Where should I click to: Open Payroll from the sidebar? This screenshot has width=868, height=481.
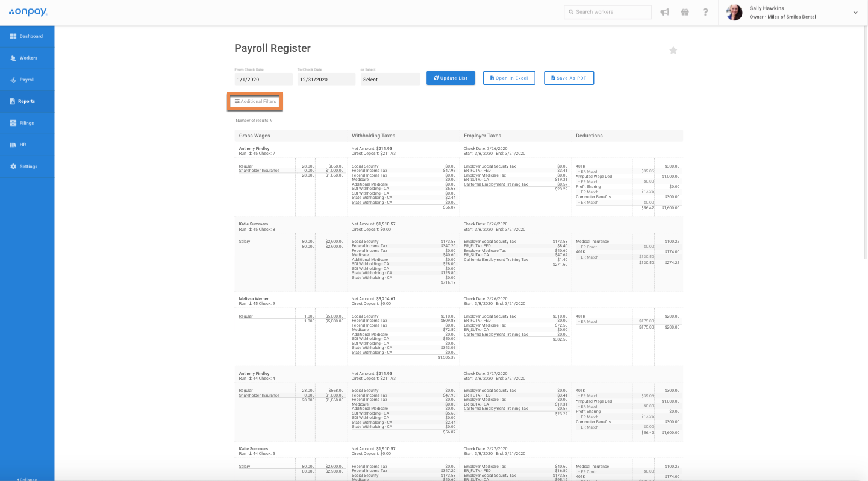[x=27, y=80]
